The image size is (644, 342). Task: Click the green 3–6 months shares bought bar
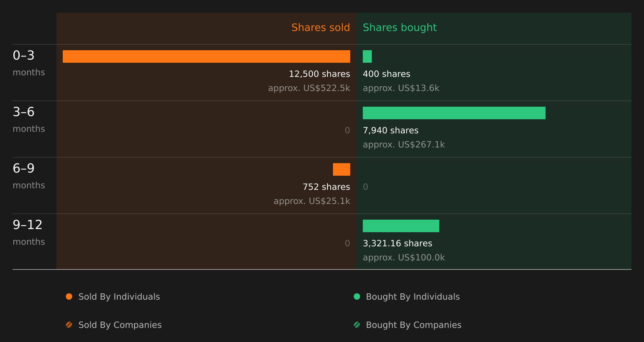pos(454,113)
